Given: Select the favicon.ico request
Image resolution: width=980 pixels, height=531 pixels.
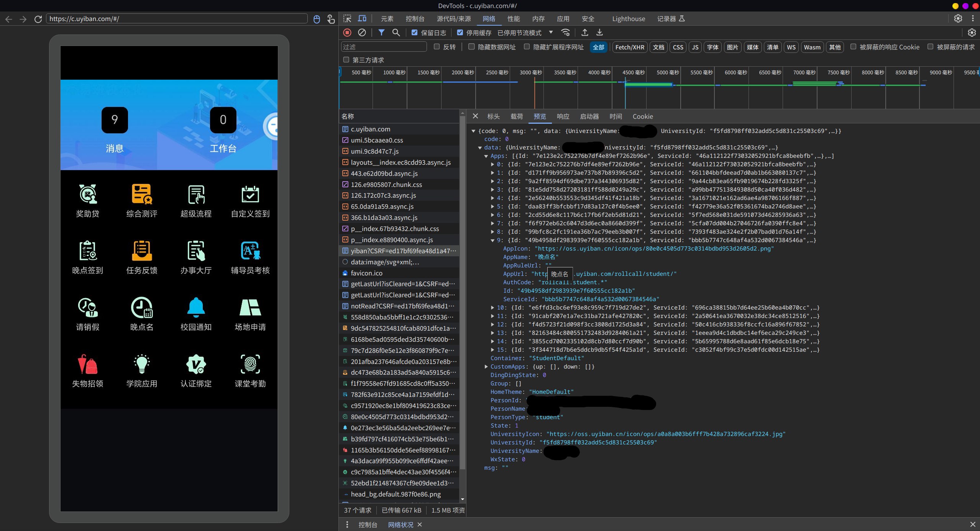Looking at the screenshot, I should coord(366,273).
